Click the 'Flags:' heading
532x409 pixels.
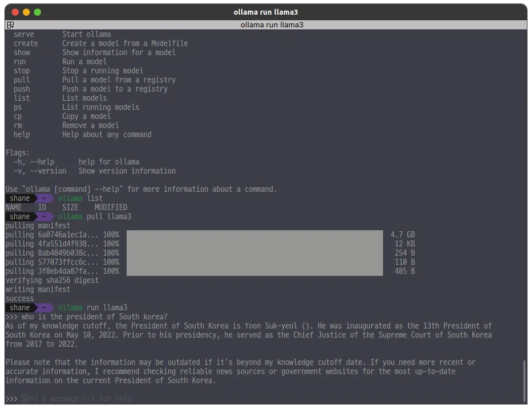click(18, 153)
